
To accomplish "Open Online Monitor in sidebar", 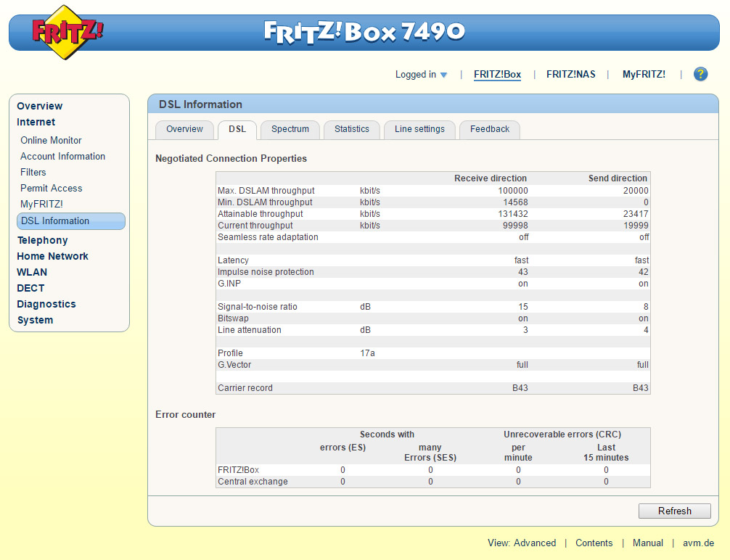I will (51, 140).
